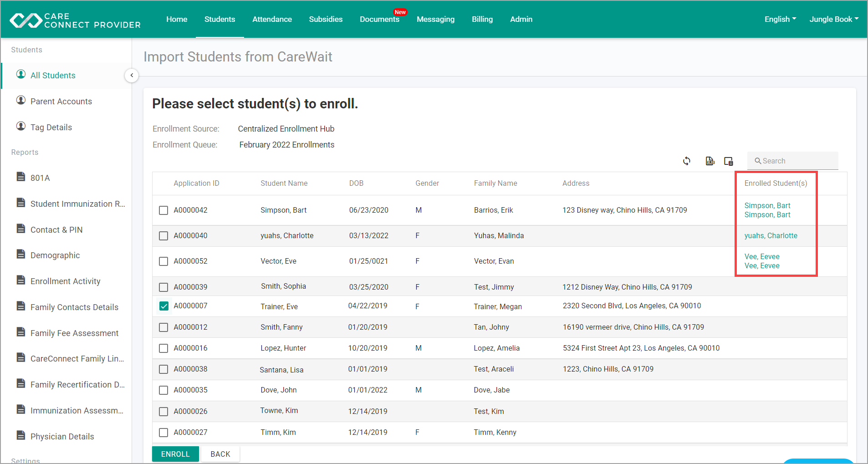Sort by Family Name column header
Screen dimensions: 868x464
(x=495, y=183)
